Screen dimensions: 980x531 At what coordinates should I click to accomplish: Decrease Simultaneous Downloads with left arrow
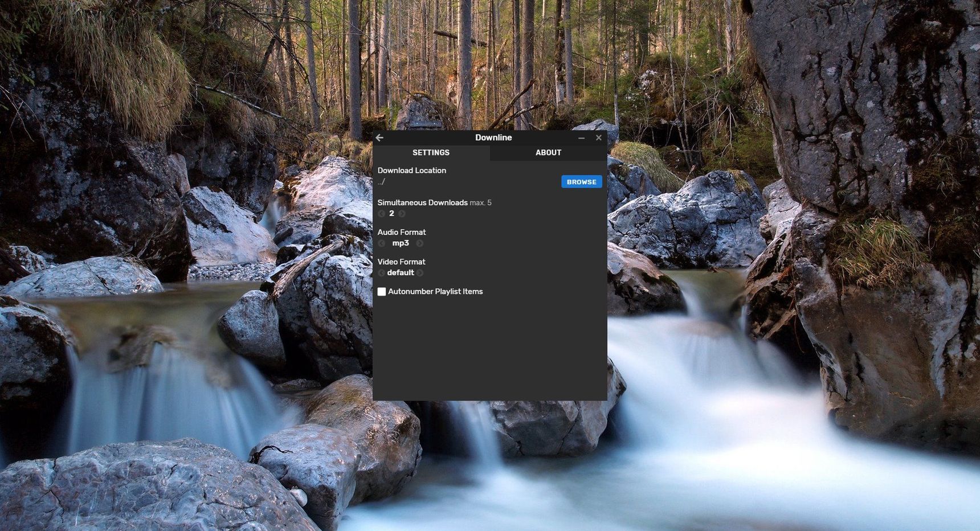click(382, 214)
